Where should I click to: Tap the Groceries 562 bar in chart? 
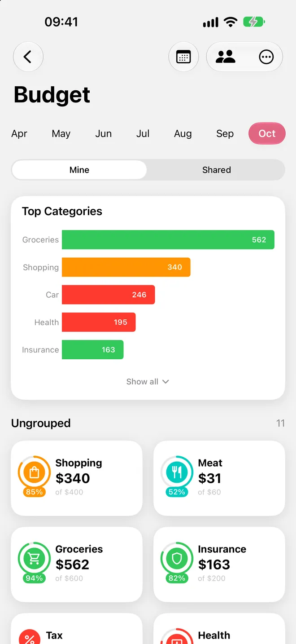click(168, 240)
